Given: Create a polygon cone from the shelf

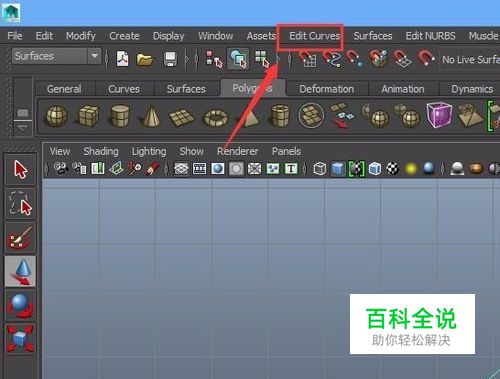Looking at the screenshot, I should click(151, 116).
